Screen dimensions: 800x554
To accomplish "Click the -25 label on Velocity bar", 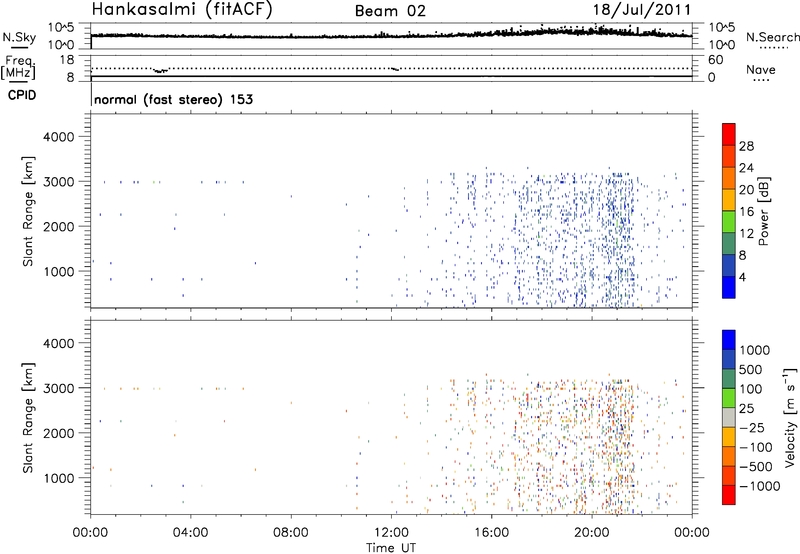I will point(752,427).
